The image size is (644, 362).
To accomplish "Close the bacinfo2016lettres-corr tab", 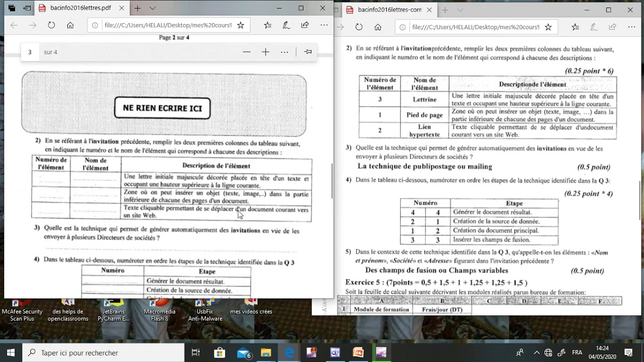I will tap(429, 10).
